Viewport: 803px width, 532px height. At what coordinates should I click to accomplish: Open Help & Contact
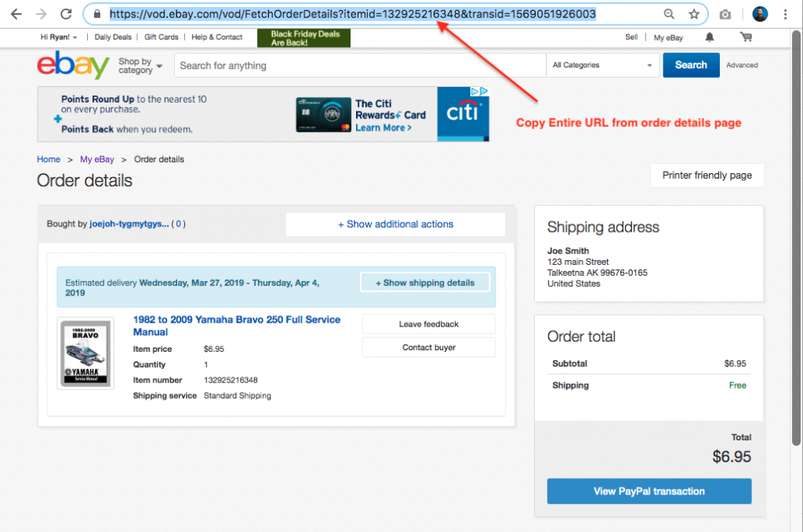click(216, 37)
